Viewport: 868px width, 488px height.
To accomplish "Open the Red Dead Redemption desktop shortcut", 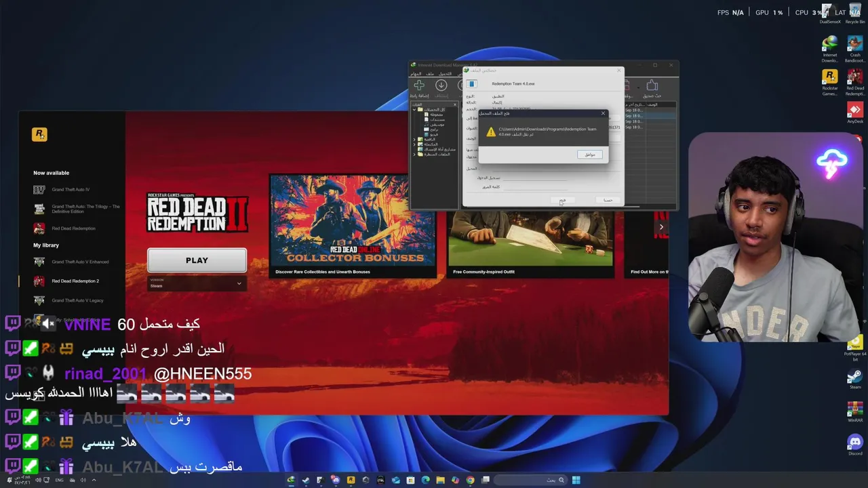I will [855, 83].
